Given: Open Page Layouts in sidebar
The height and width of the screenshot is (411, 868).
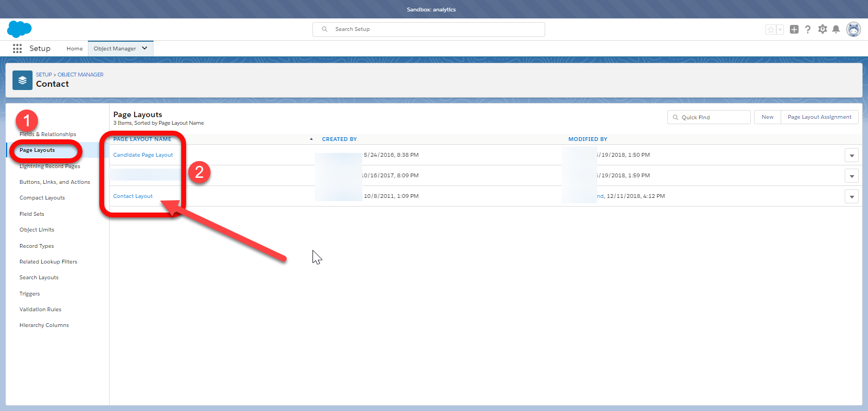Looking at the screenshot, I should click(37, 150).
